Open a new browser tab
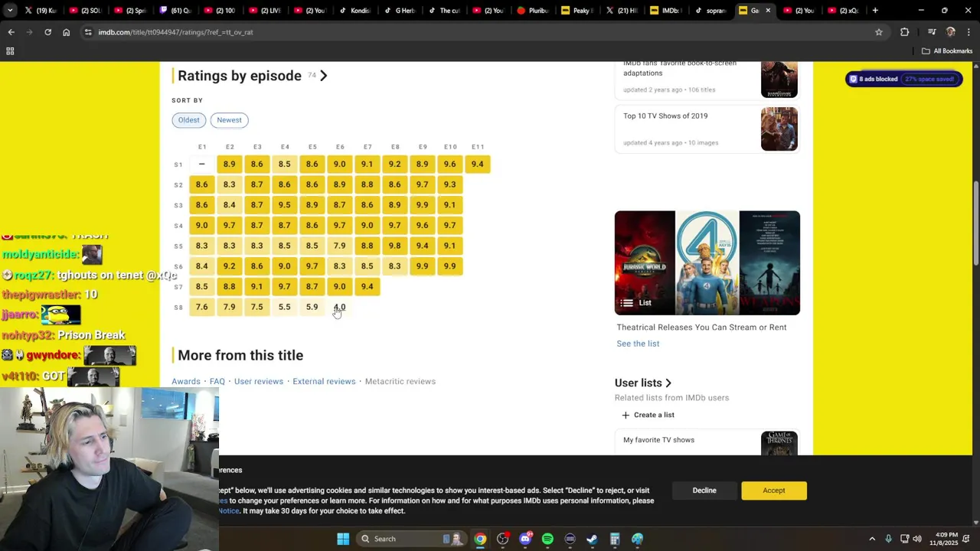 (x=875, y=11)
